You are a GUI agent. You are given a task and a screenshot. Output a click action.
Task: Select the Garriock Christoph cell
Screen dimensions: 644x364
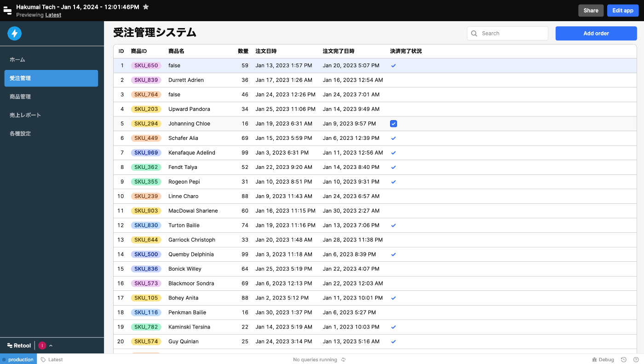pos(192,240)
